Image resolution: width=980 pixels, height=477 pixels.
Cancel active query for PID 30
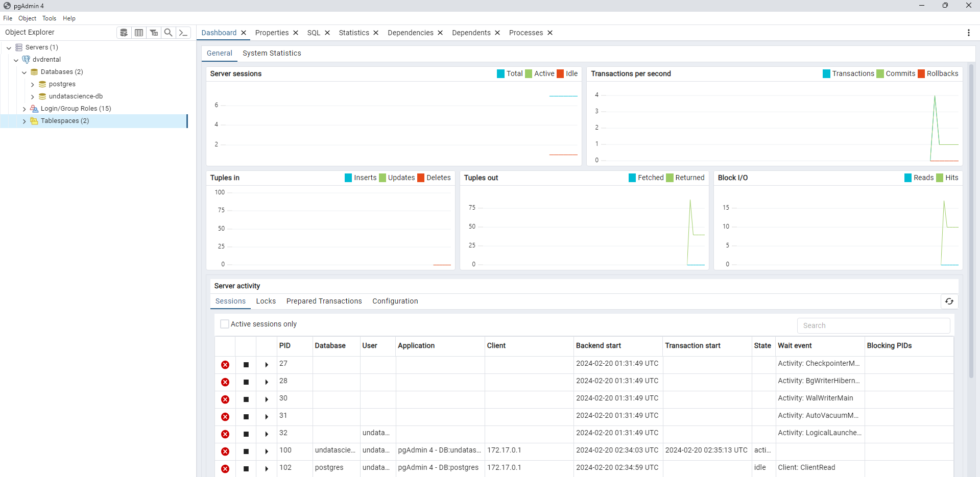(246, 399)
